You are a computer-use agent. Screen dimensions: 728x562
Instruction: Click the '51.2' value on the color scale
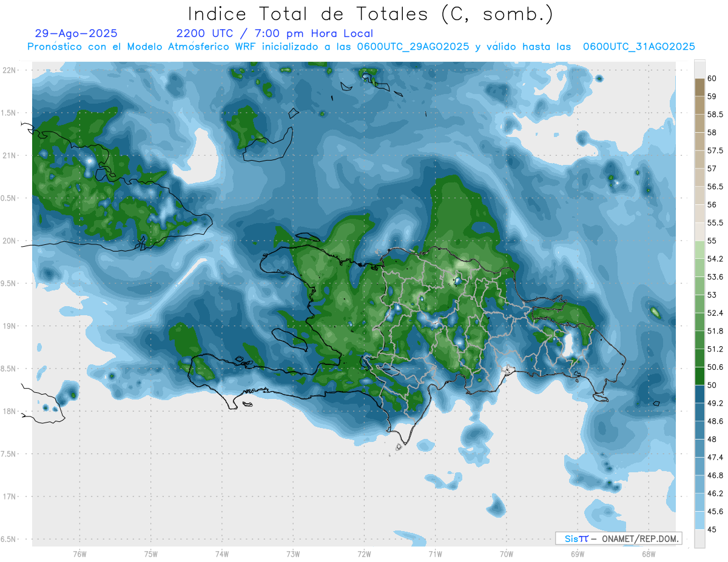coord(714,349)
